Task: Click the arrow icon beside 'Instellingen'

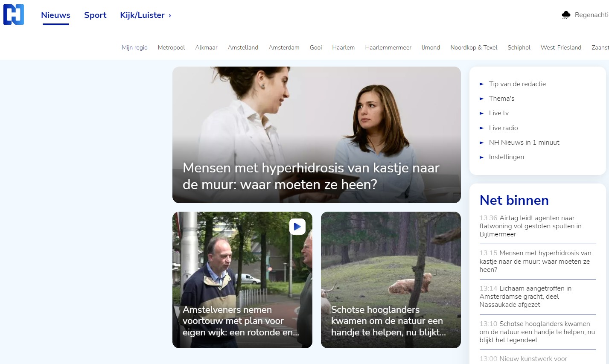Action: pyautogui.click(x=482, y=157)
